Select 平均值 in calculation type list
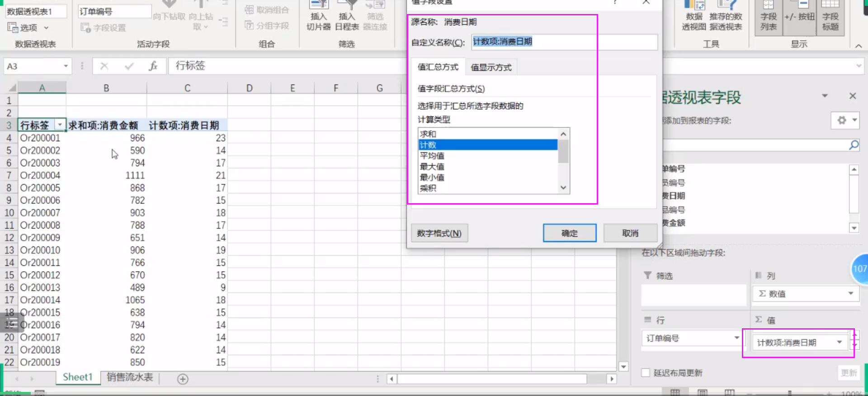 click(x=488, y=156)
